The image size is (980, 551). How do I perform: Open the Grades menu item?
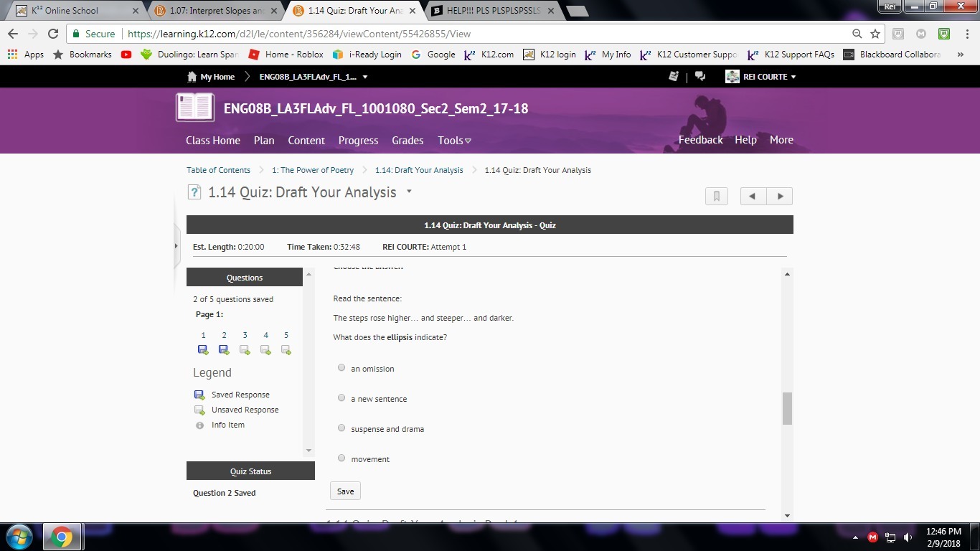tap(407, 141)
